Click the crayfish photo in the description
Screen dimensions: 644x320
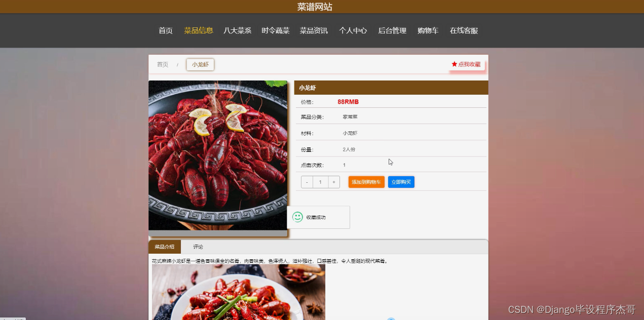click(x=239, y=292)
